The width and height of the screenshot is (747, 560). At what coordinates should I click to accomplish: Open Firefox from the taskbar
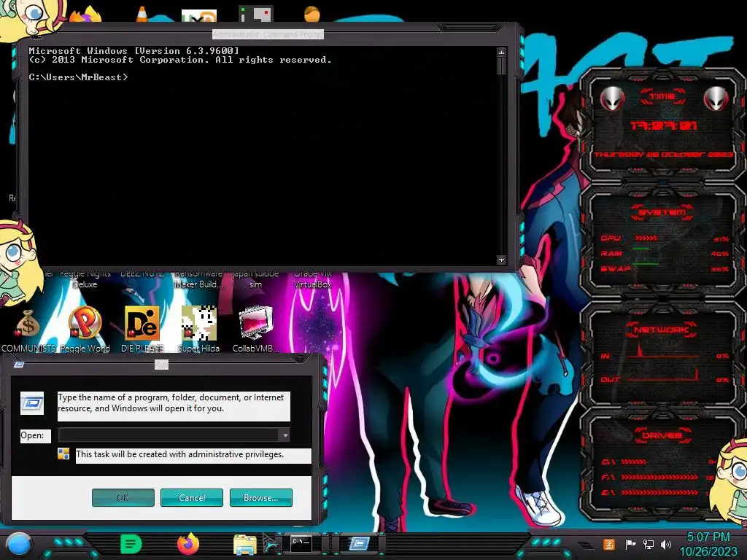click(188, 544)
